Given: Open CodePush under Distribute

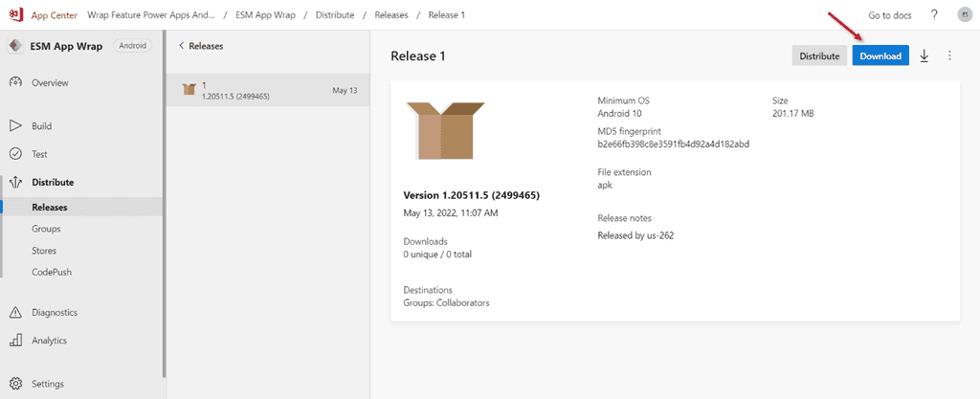Looking at the screenshot, I should coord(52,273).
